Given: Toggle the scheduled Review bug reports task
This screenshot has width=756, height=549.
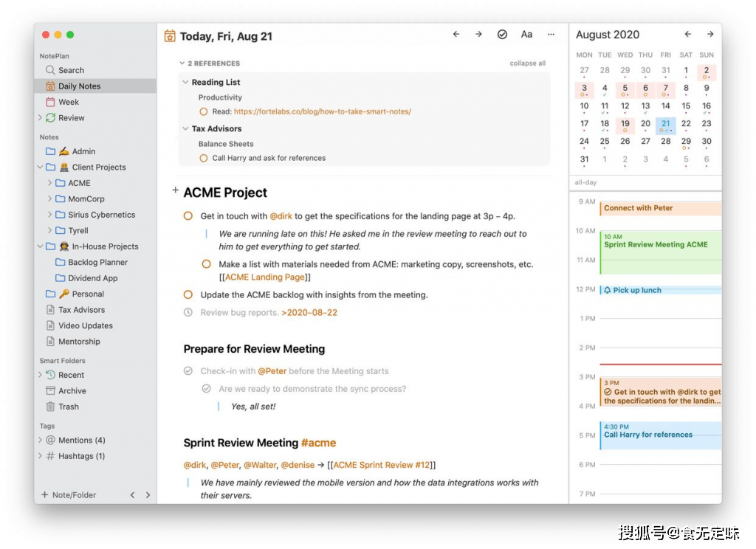Looking at the screenshot, I should (188, 312).
